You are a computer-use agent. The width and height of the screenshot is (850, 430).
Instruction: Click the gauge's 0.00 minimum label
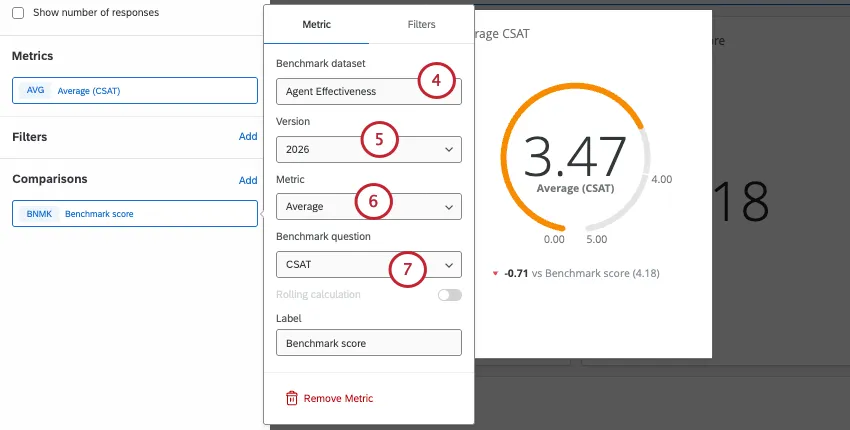[x=554, y=239]
